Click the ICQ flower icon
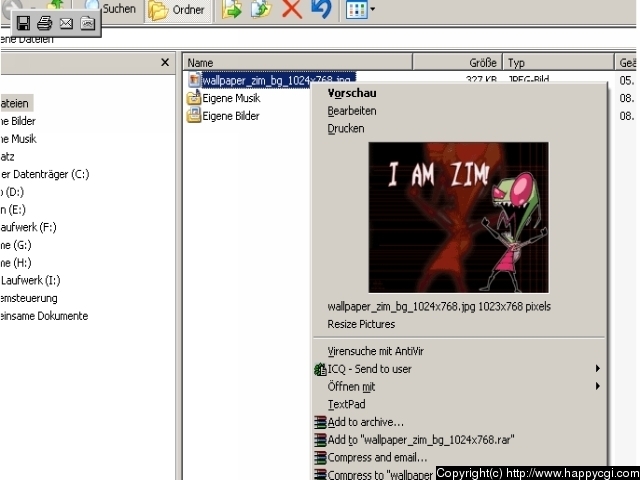Screen dimensions: 640x480 point(320,369)
